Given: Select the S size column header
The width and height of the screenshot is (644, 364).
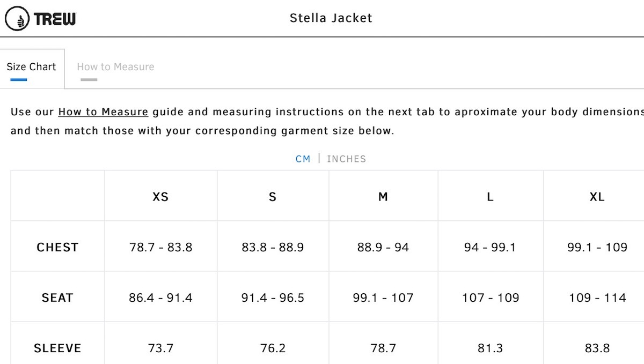Looking at the screenshot, I should 273,197.
